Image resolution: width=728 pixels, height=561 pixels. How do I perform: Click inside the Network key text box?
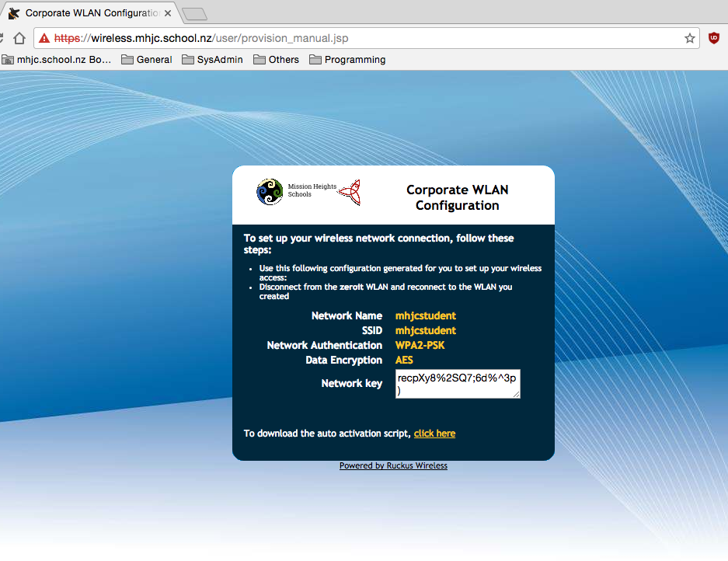pos(456,384)
